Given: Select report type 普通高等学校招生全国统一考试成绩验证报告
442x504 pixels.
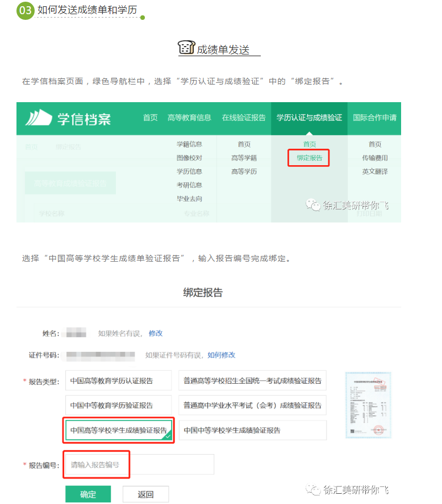Looking at the screenshot, I should click(x=252, y=381).
